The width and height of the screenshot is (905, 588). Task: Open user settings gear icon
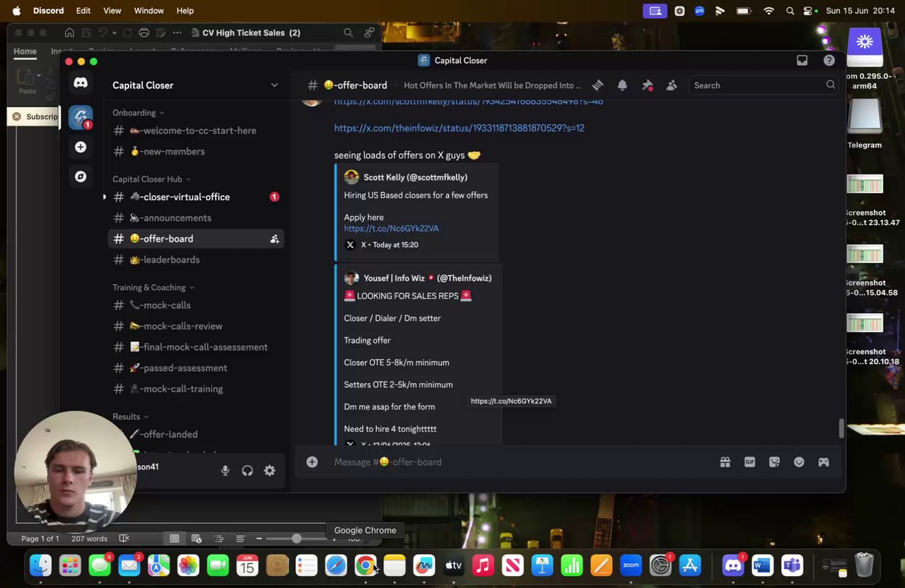click(x=269, y=470)
